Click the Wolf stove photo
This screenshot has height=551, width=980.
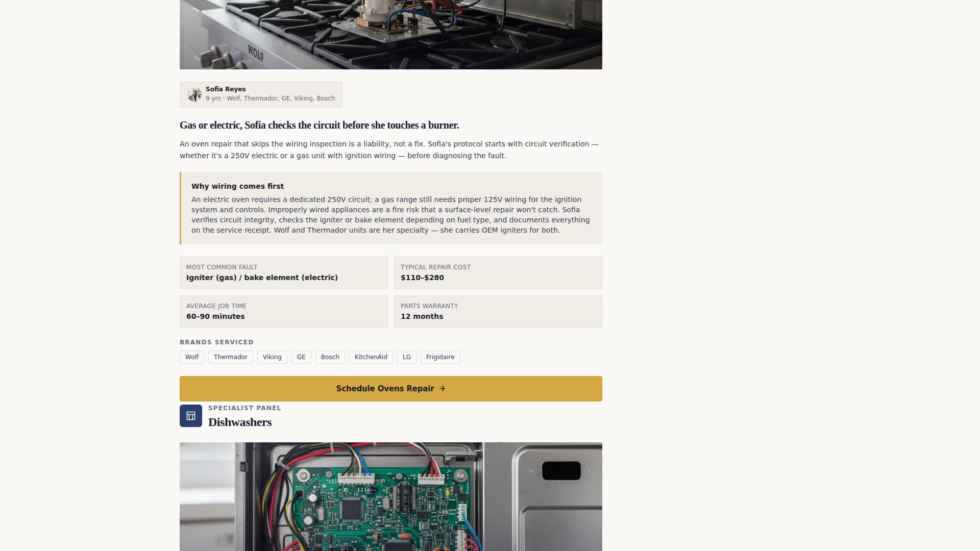[x=391, y=35]
